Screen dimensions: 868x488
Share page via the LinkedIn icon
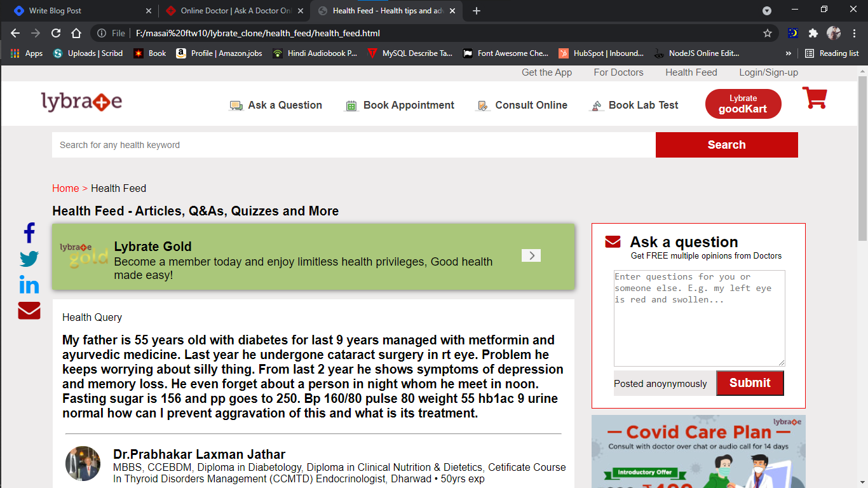pos(29,285)
